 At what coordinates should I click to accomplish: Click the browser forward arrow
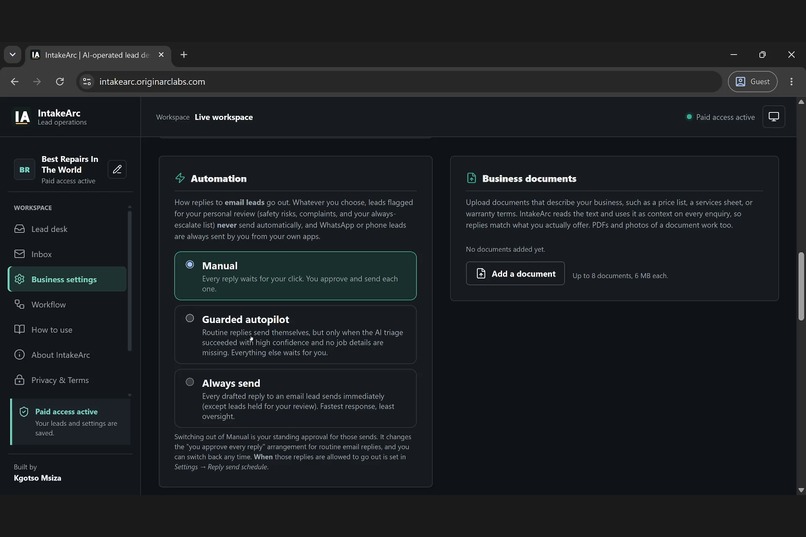point(37,82)
